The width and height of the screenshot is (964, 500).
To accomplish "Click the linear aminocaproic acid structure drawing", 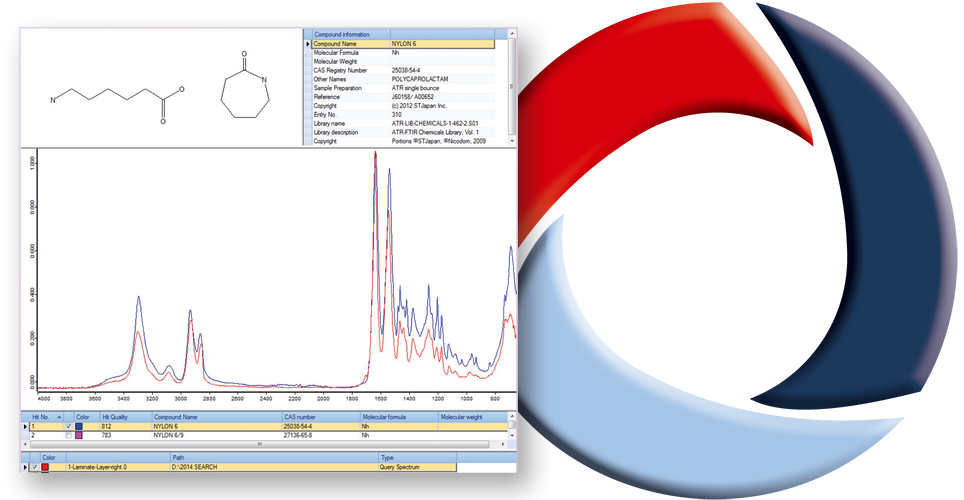I will (117, 105).
